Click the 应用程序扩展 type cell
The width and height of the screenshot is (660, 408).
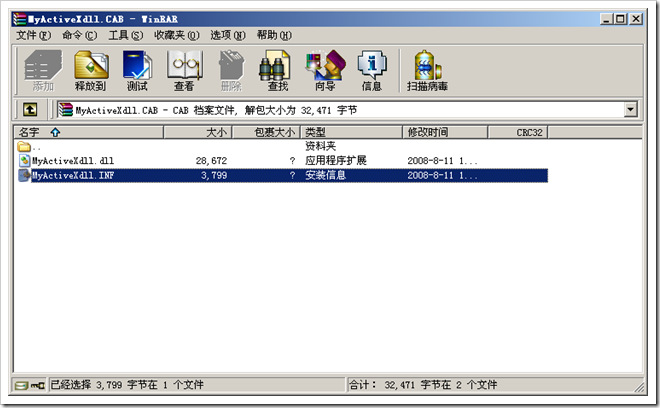click(336, 160)
